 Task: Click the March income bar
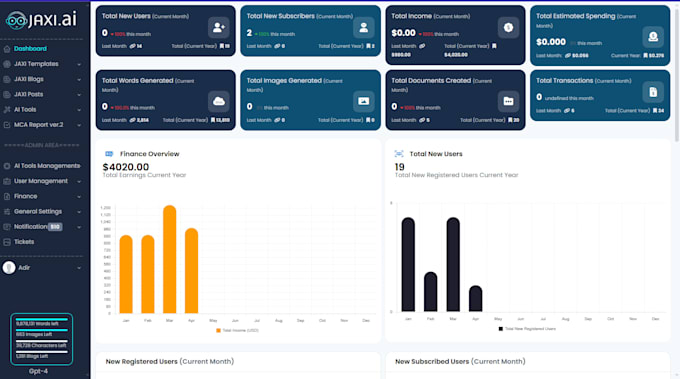coord(170,259)
